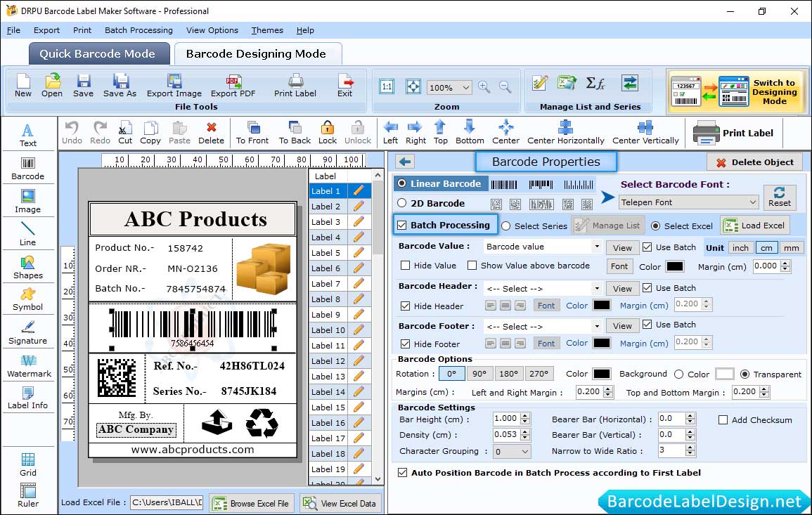This screenshot has height=515, width=812.
Task: Uncheck the Batch Processing checkbox
Action: pyautogui.click(x=402, y=225)
